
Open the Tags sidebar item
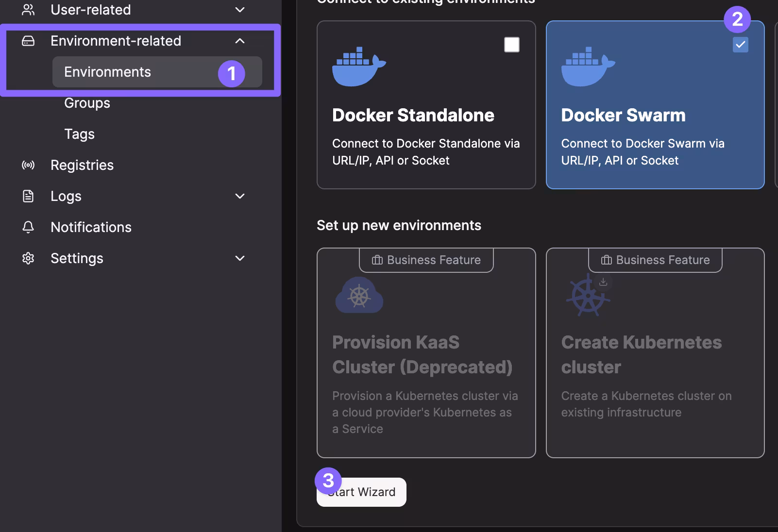click(x=80, y=134)
